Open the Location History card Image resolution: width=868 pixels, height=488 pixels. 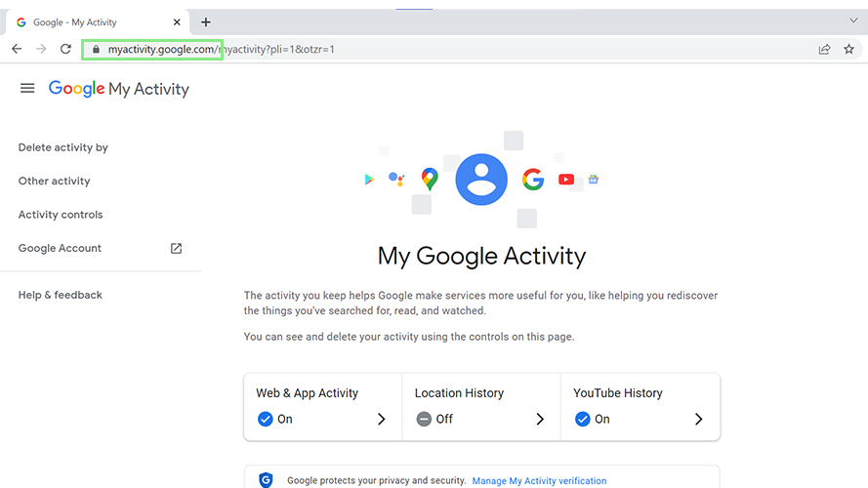(481, 407)
